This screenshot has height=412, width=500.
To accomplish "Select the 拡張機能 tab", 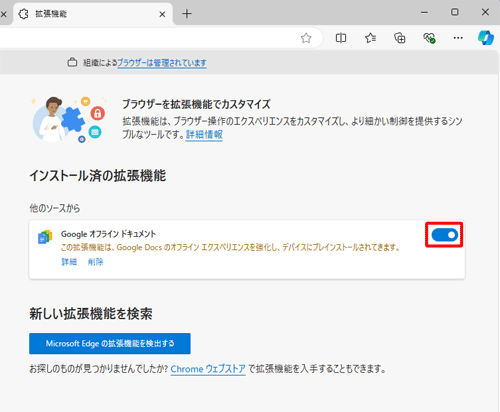I will click(93, 14).
